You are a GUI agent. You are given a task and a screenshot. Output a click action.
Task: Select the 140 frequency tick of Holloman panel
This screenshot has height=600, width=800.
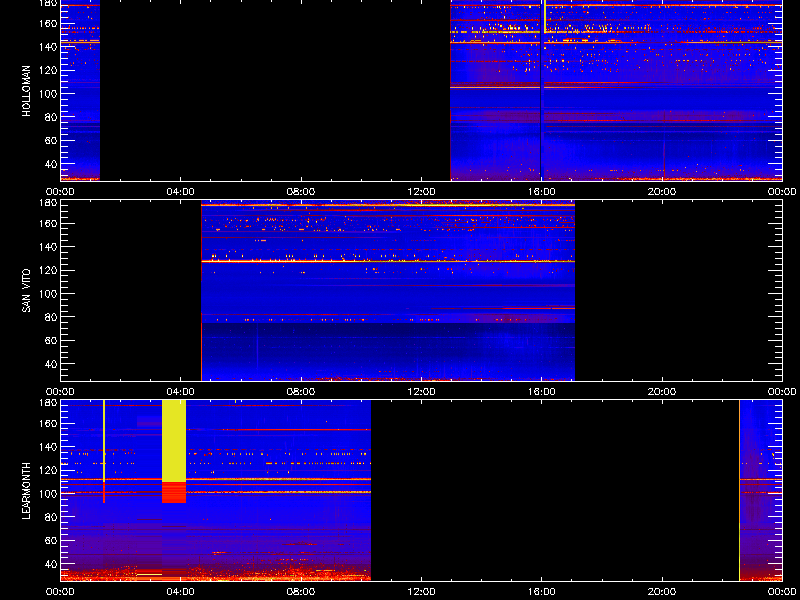[49, 47]
